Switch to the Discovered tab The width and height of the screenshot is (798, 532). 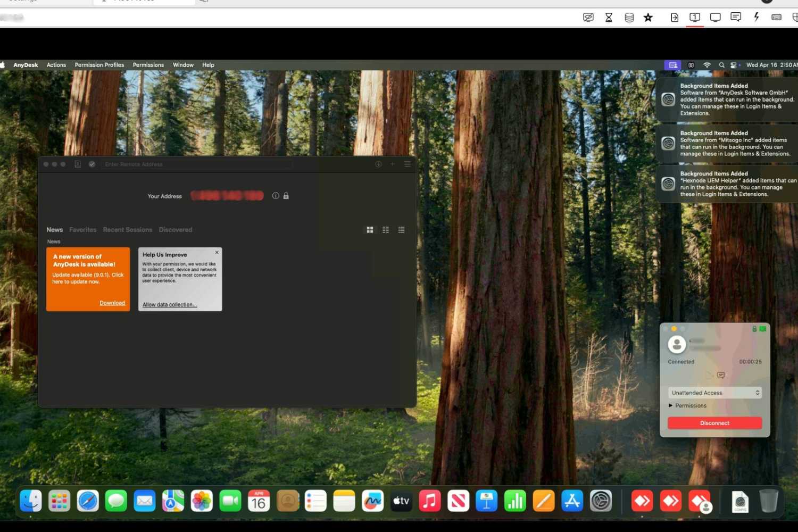coord(176,230)
